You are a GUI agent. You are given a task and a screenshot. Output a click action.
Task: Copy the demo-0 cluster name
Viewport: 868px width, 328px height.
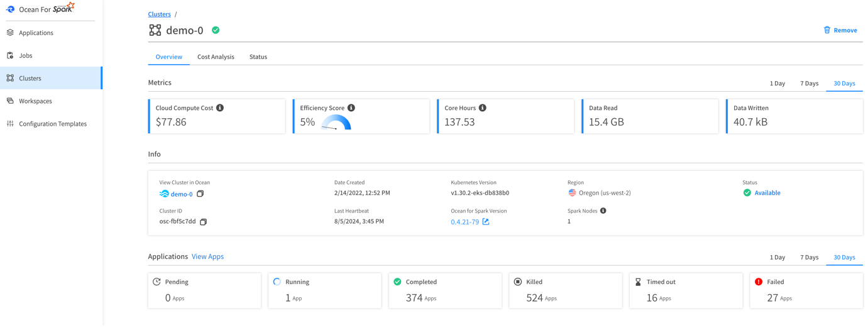click(201, 194)
